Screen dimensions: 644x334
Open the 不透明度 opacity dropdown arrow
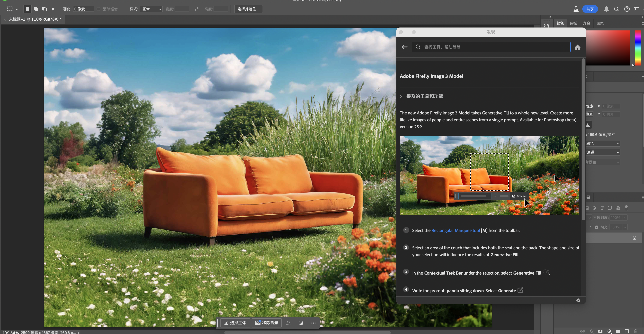coord(625,218)
